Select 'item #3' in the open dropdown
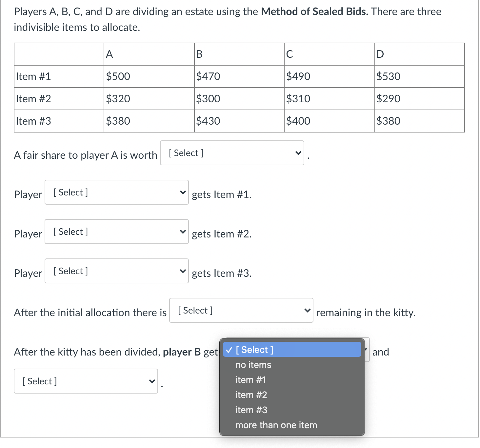 point(251,410)
